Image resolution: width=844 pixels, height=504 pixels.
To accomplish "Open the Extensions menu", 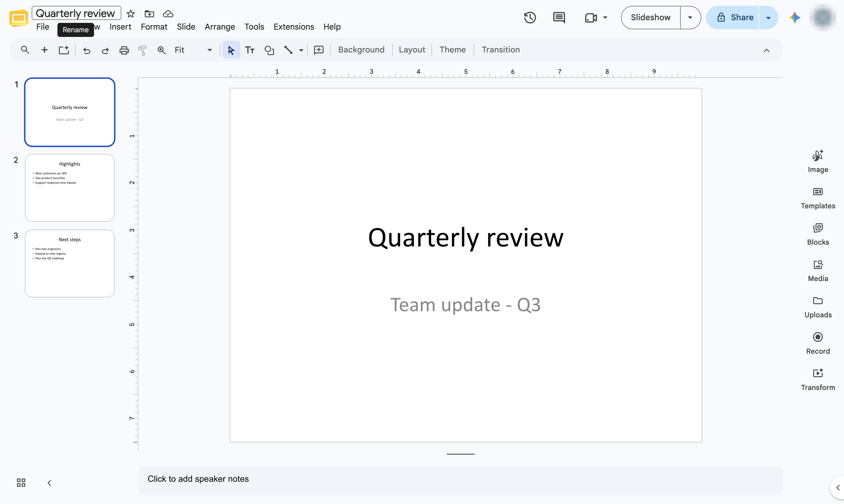I will tap(294, 27).
